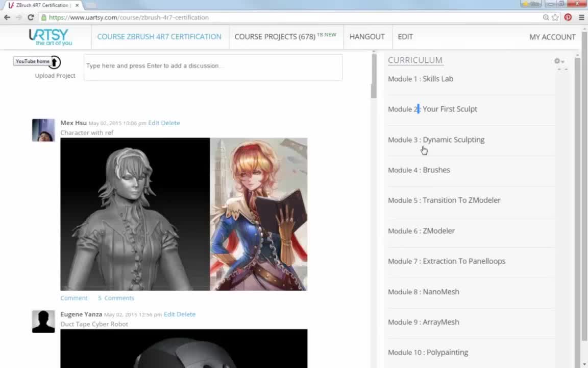The height and width of the screenshot is (368, 588).
Task: Click the text Character with ref
Action: pyautogui.click(x=87, y=132)
